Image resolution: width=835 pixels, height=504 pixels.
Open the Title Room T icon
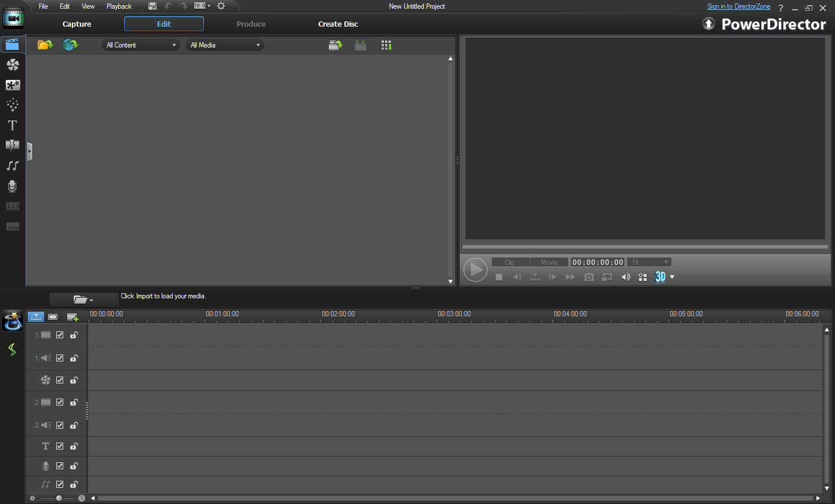[x=12, y=125]
